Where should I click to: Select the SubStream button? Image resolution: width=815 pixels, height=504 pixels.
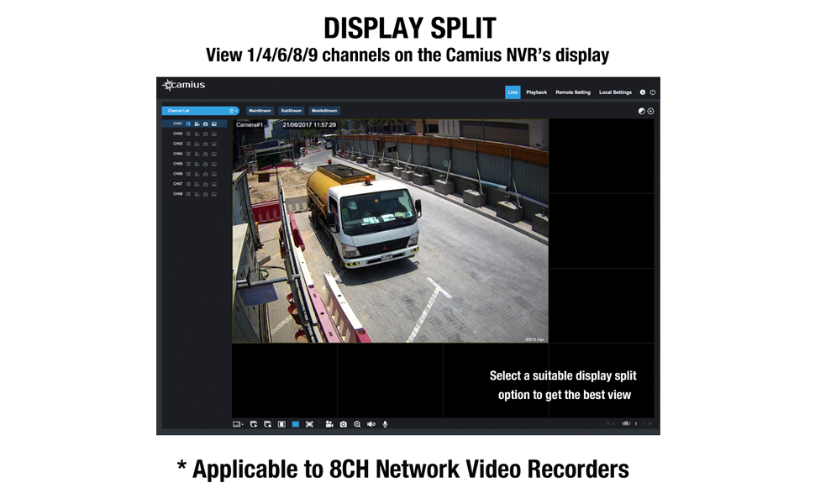tap(292, 111)
